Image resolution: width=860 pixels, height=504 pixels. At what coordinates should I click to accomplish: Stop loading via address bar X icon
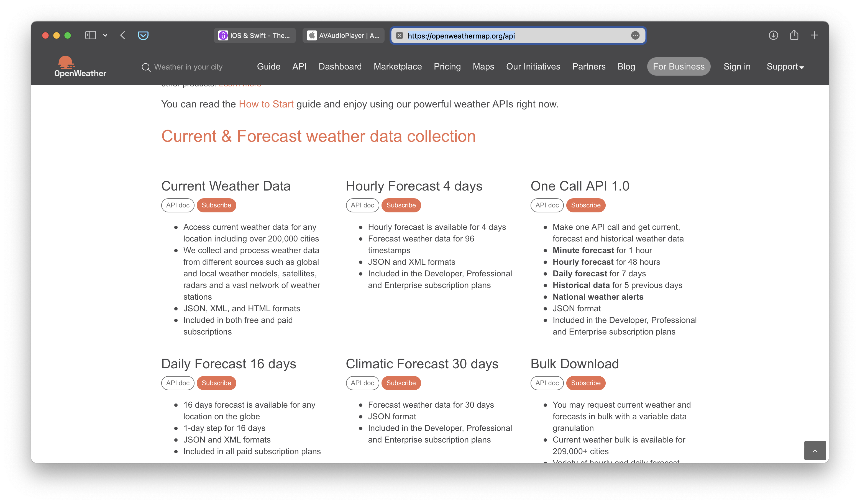400,35
